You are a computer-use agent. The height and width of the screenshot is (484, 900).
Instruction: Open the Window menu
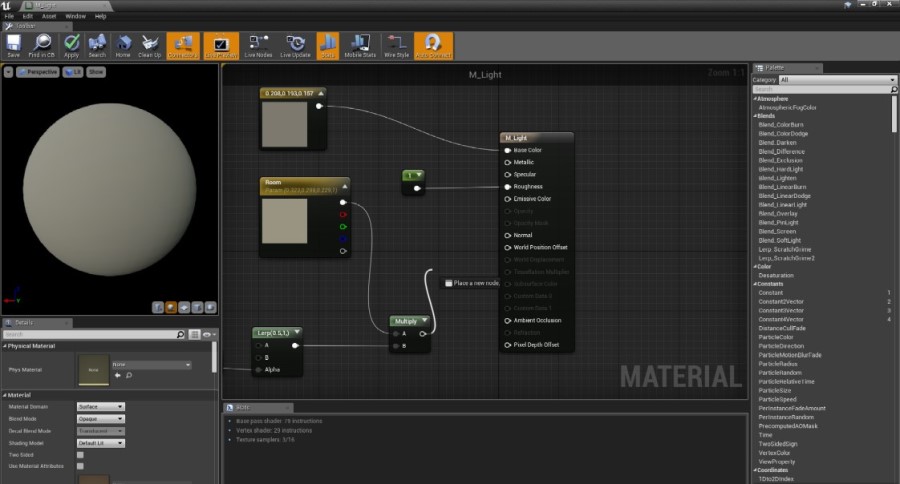[75, 17]
